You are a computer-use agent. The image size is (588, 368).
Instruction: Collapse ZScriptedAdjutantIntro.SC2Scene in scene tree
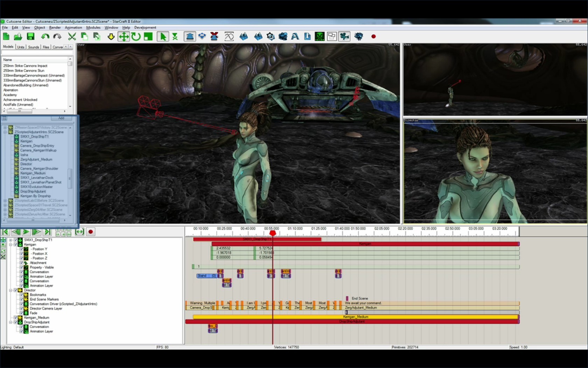(x=5, y=132)
